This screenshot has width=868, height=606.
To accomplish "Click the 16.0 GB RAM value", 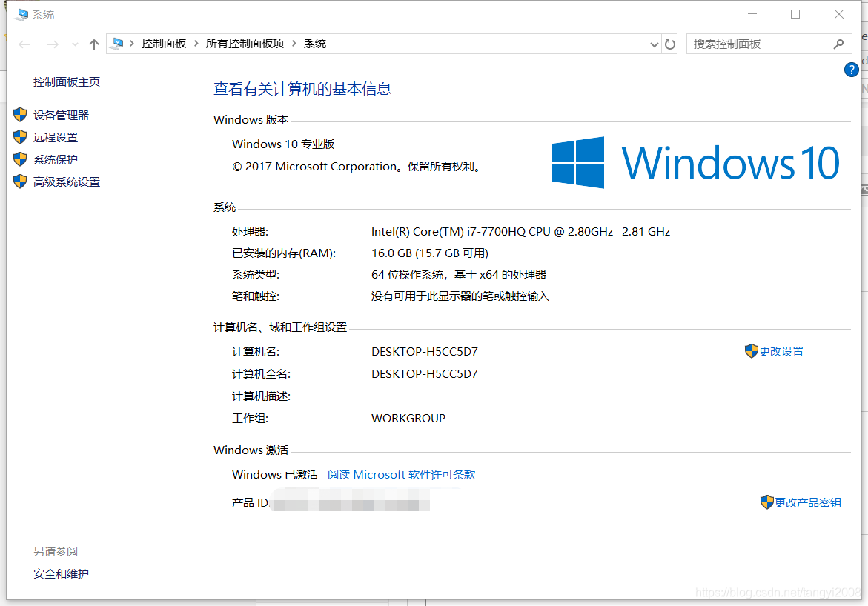I will 430,253.
